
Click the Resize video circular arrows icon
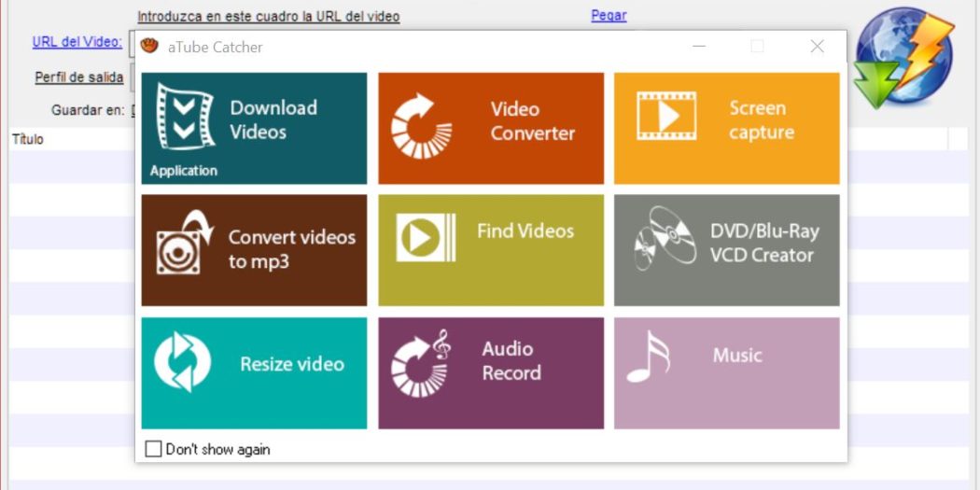click(x=182, y=362)
